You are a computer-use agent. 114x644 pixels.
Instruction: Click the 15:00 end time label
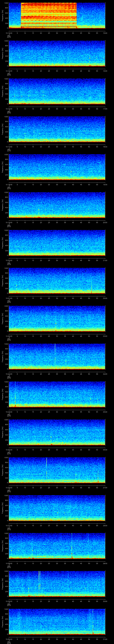point(105,33)
